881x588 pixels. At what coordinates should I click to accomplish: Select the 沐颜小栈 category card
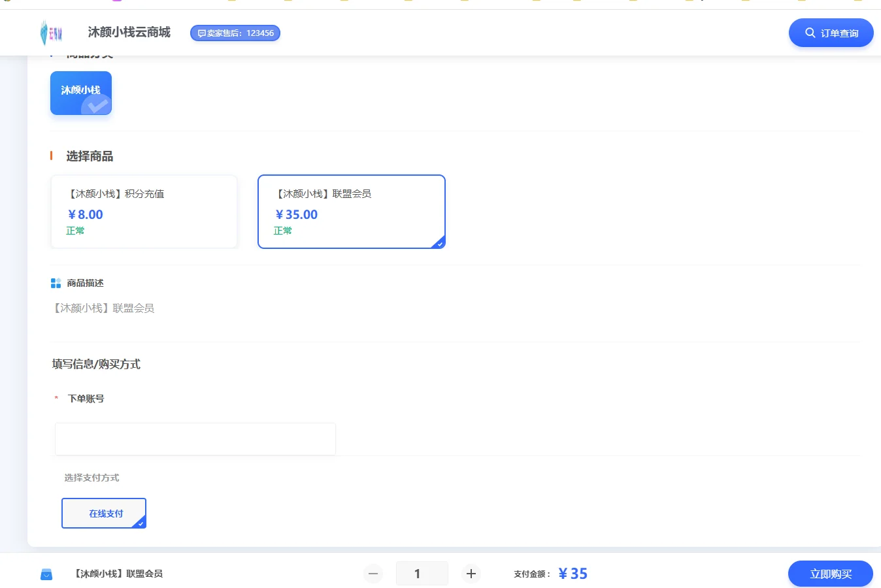(x=81, y=93)
